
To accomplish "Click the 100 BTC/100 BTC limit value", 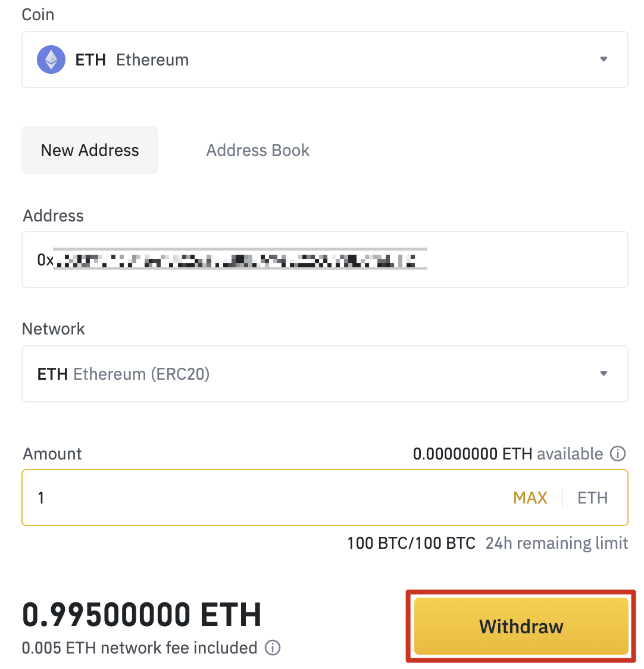I will click(411, 543).
